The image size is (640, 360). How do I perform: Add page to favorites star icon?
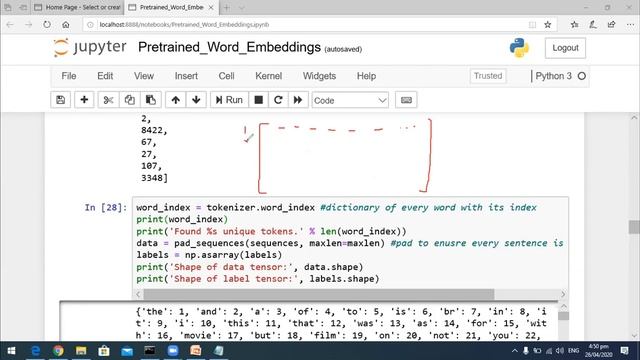(x=548, y=24)
